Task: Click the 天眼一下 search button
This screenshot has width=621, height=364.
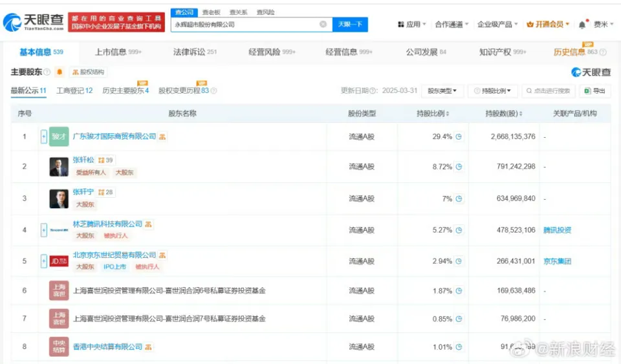Action: pos(350,25)
